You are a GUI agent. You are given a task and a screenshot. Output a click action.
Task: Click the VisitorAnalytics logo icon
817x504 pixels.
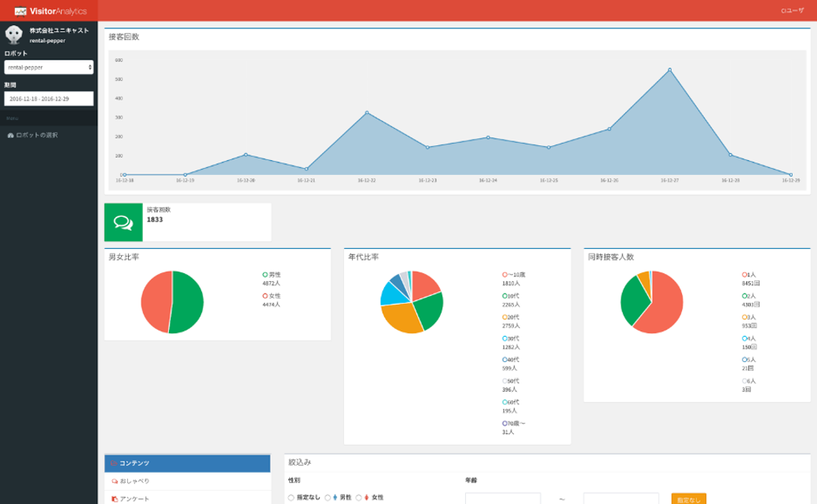pos(20,11)
